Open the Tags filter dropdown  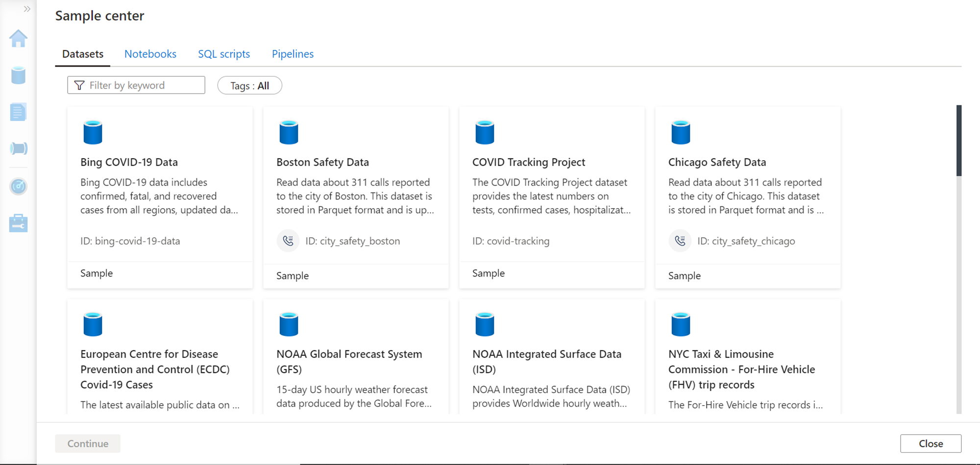pyautogui.click(x=249, y=86)
